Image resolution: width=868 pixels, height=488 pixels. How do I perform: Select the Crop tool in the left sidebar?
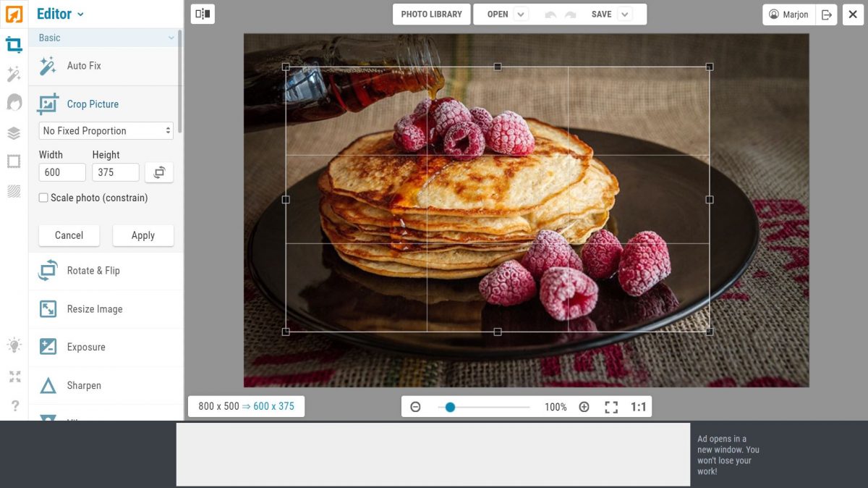[14, 44]
